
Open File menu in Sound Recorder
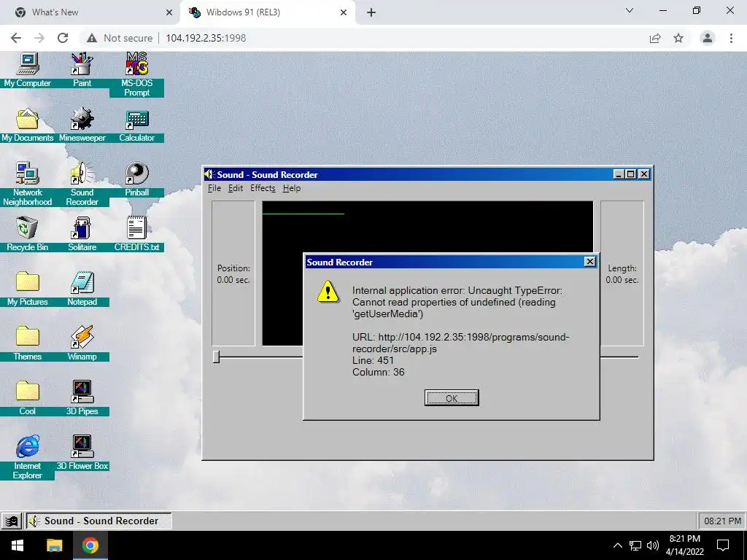click(x=214, y=188)
